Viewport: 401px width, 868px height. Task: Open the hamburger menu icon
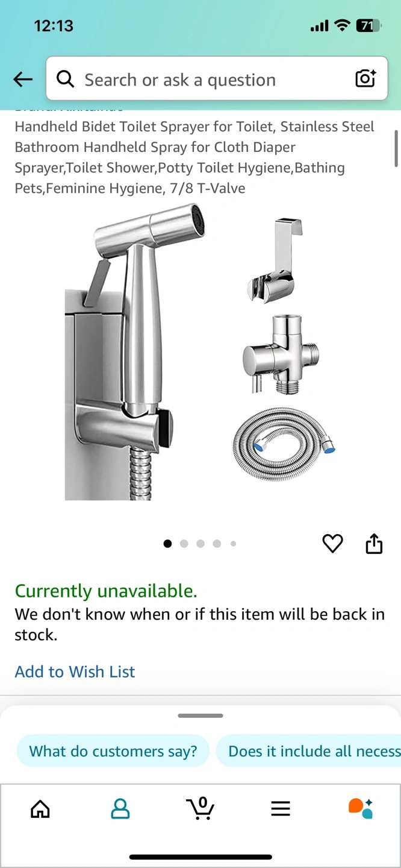281,808
